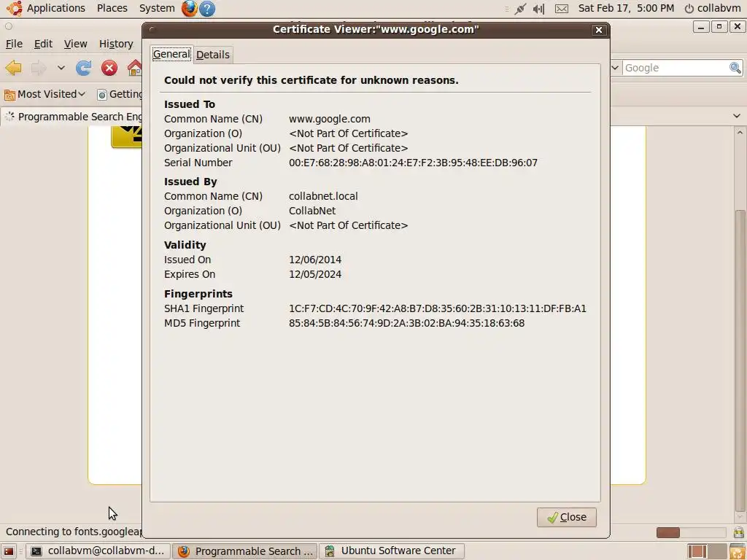Open the volume control icon
The image size is (747, 560).
(538, 9)
